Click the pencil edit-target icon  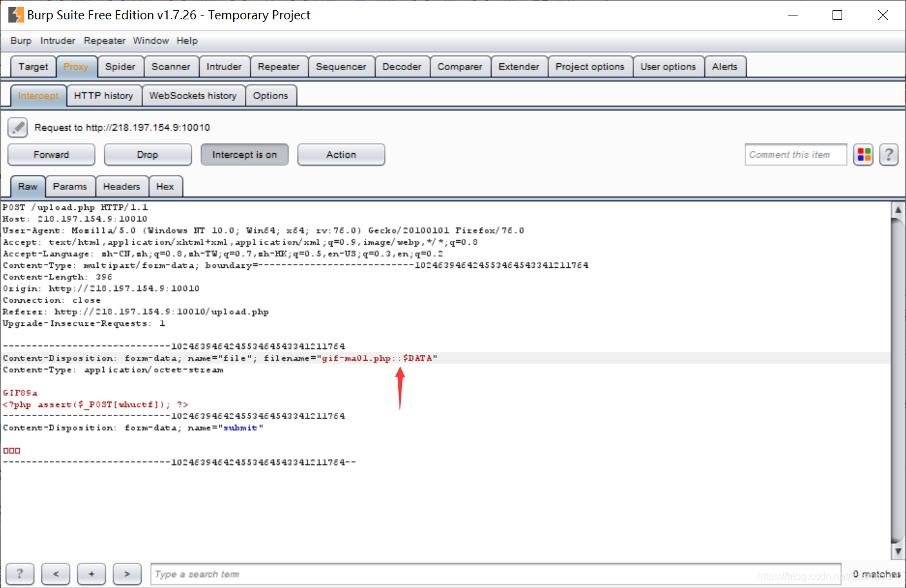coord(18,128)
